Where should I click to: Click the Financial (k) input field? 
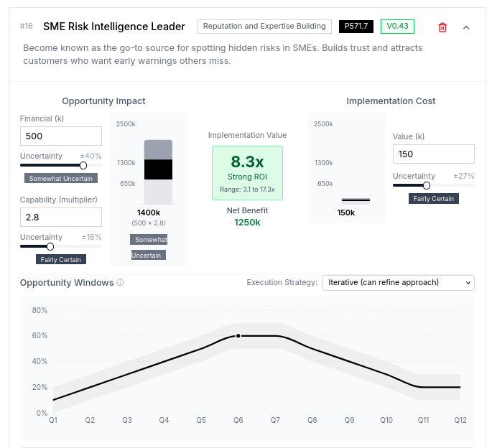click(x=61, y=136)
